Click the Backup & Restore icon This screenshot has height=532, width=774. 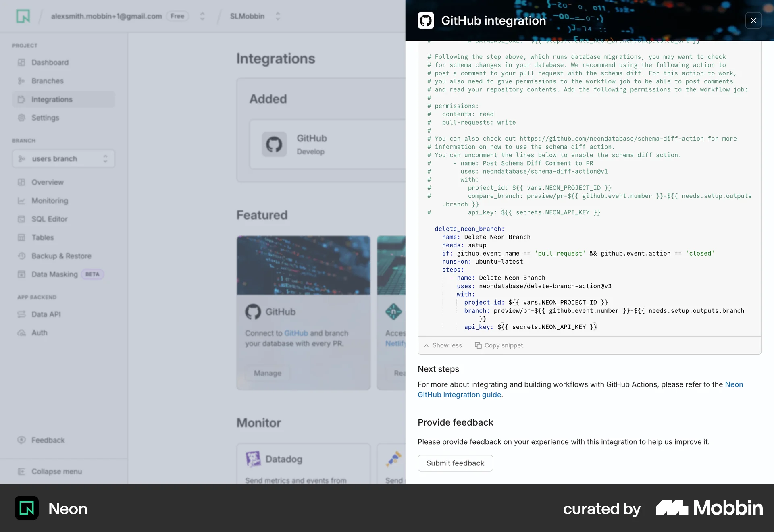click(21, 256)
